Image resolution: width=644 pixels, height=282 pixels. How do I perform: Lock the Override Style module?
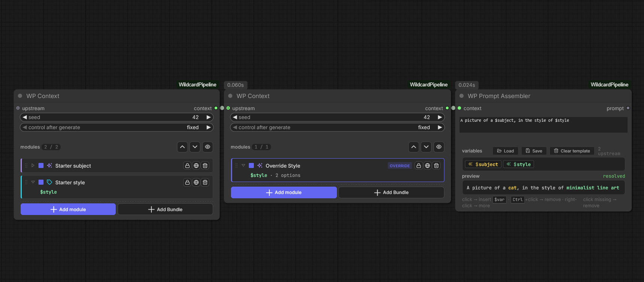coord(419,166)
